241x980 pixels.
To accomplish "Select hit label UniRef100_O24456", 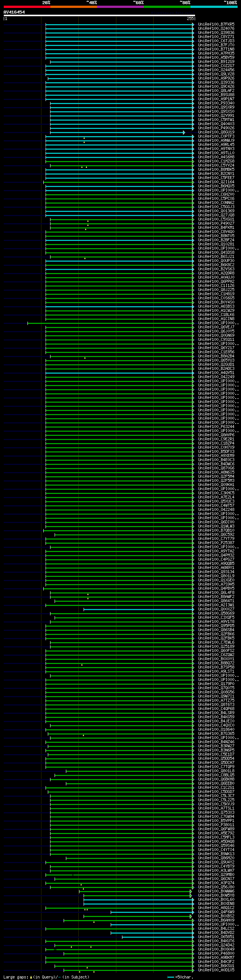I will click(x=216, y=70).
